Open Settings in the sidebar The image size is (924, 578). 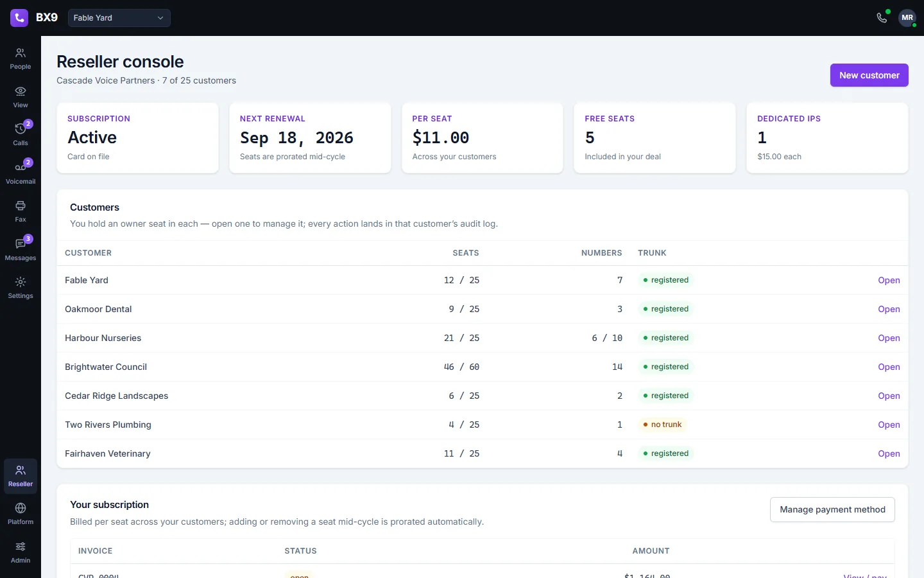tap(21, 288)
